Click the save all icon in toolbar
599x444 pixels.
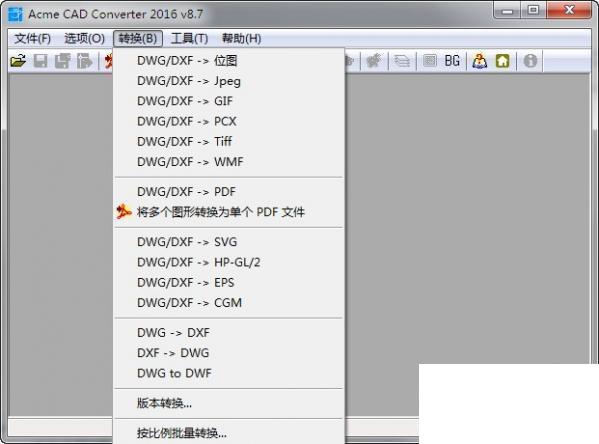63,61
